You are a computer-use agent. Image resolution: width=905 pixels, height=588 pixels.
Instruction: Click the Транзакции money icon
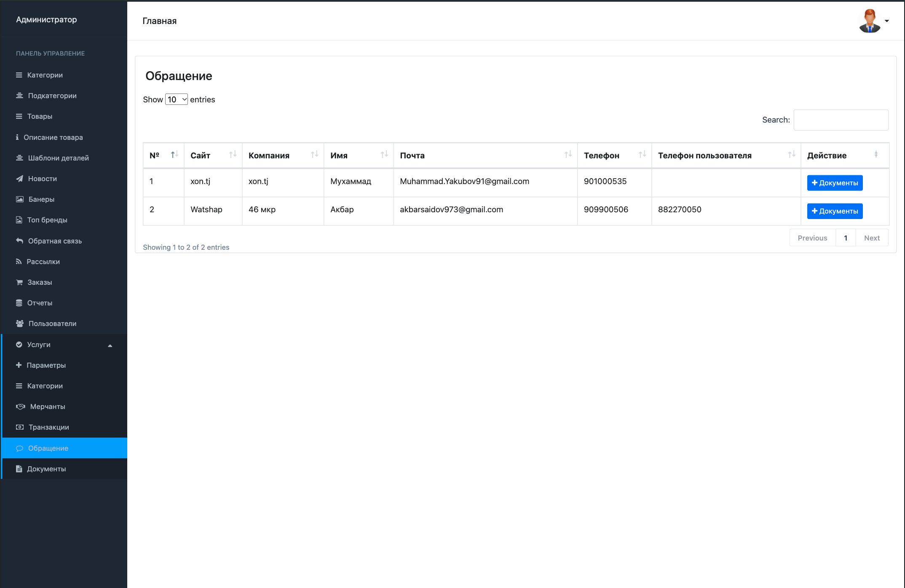20,427
